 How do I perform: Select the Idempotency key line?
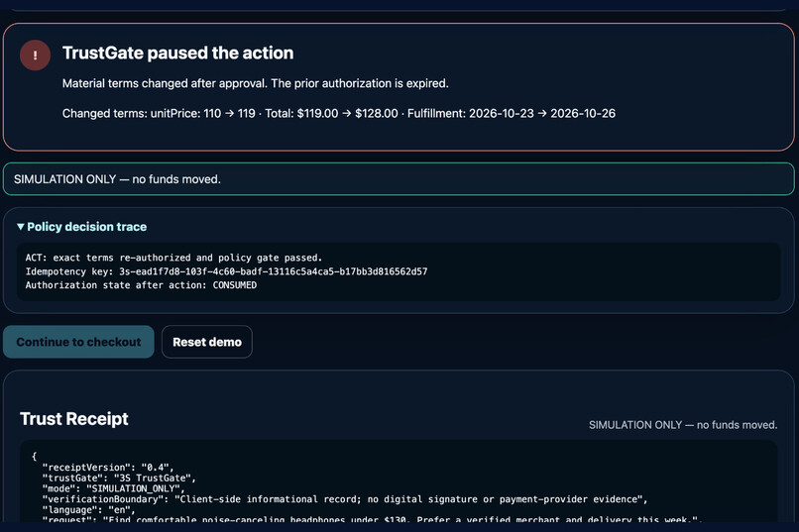point(226,271)
